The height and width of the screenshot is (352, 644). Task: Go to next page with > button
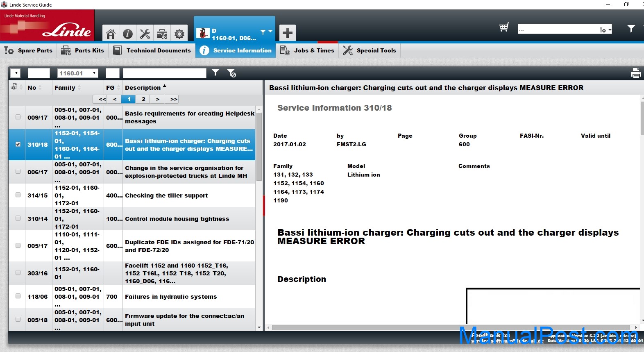[158, 99]
